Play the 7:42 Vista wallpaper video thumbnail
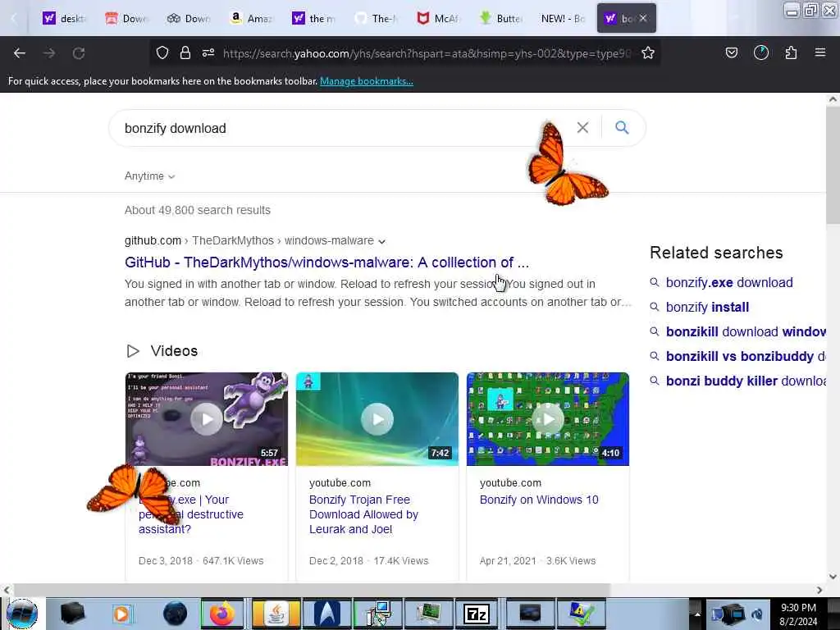This screenshot has width=840, height=630. [x=377, y=419]
